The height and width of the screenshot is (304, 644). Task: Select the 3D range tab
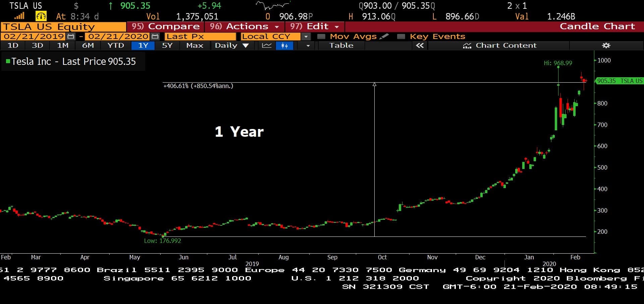click(37, 45)
